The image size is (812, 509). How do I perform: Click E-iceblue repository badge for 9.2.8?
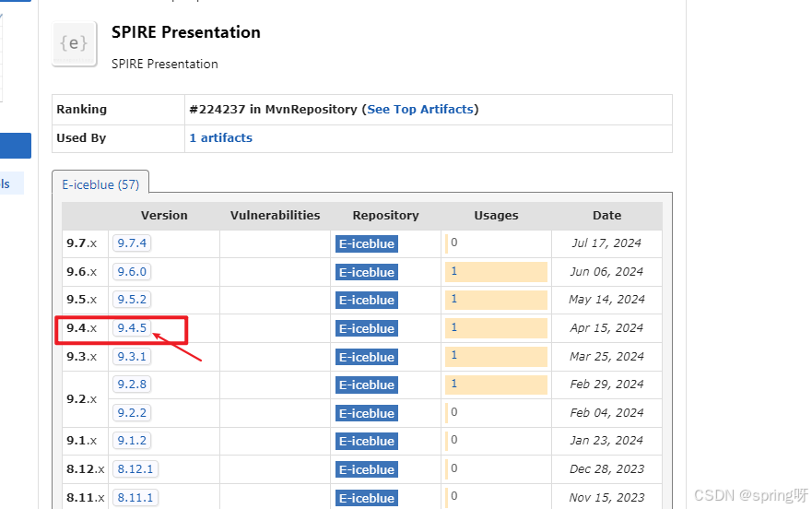367,385
